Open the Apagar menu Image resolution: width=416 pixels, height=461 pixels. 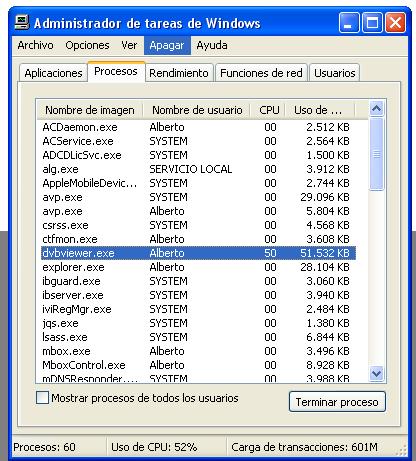coord(167,45)
